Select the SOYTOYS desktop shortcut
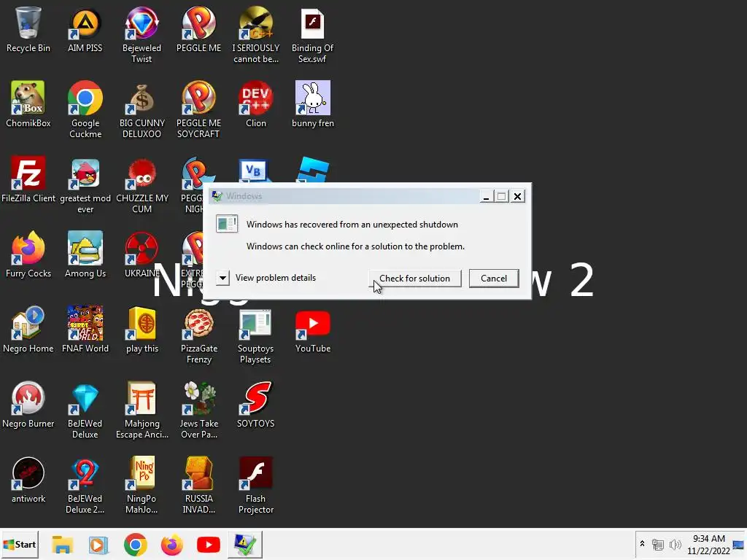Image resolution: width=747 pixels, height=560 pixels. 256,405
